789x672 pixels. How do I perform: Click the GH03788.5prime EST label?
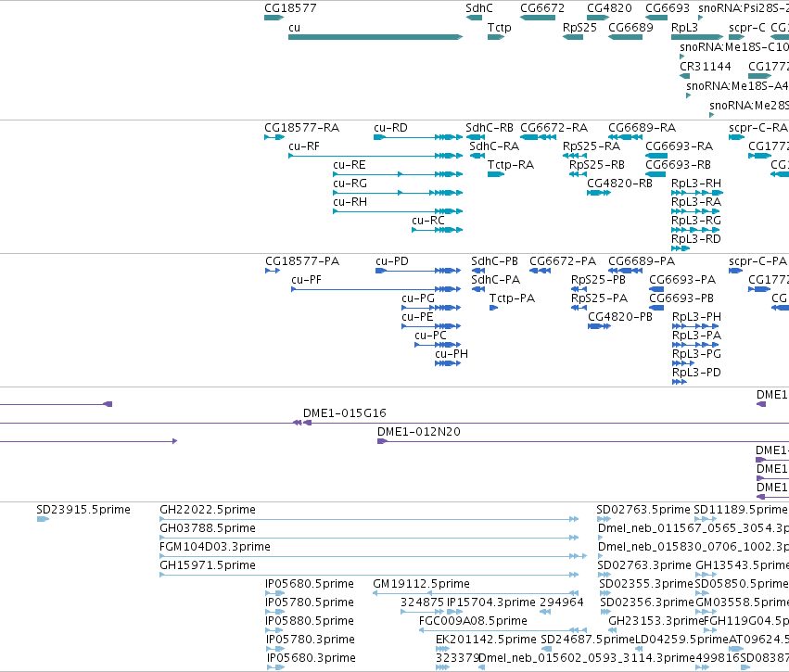208,528
